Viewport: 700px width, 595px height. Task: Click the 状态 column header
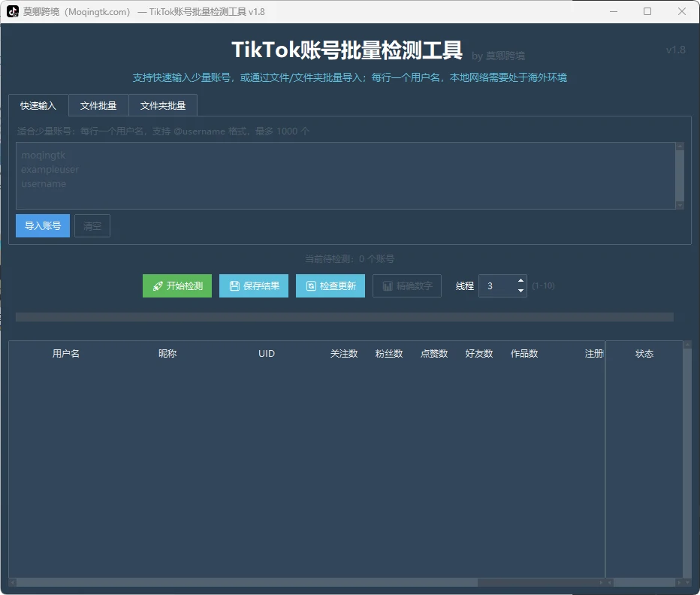click(x=644, y=353)
